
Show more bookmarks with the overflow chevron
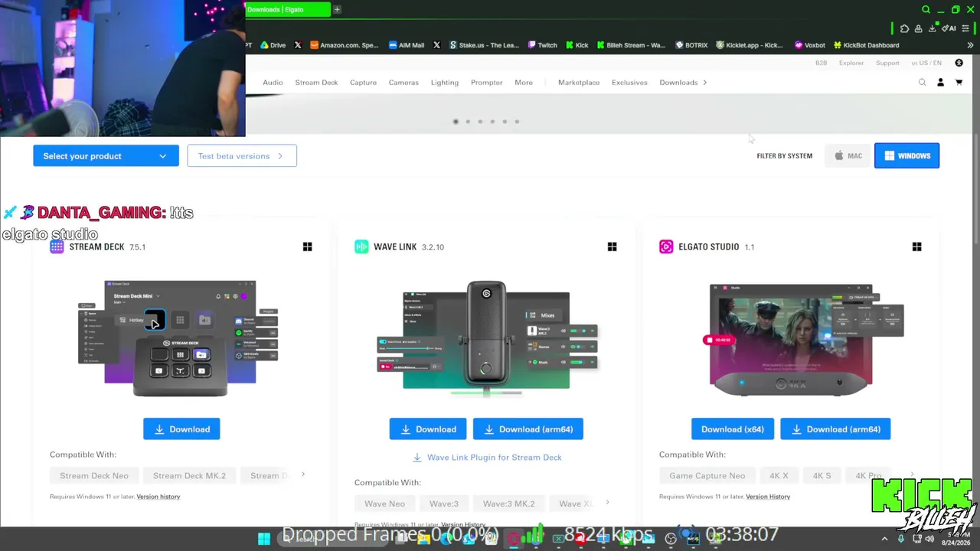[970, 45]
